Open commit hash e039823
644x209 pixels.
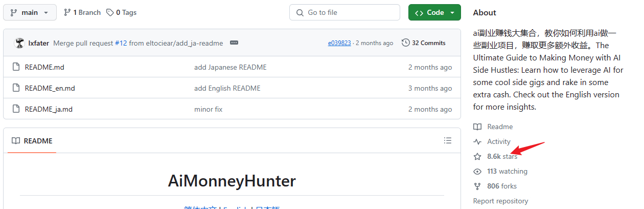[339, 43]
